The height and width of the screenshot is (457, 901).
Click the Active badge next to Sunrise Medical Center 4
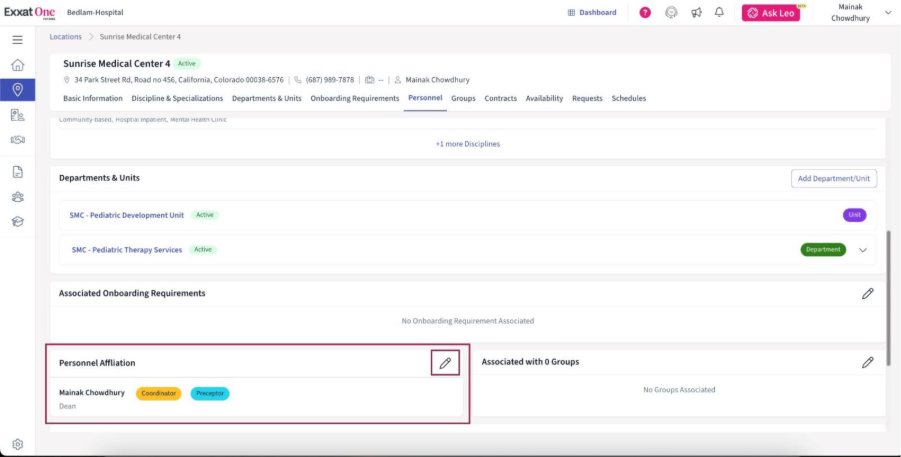[186, 64]
